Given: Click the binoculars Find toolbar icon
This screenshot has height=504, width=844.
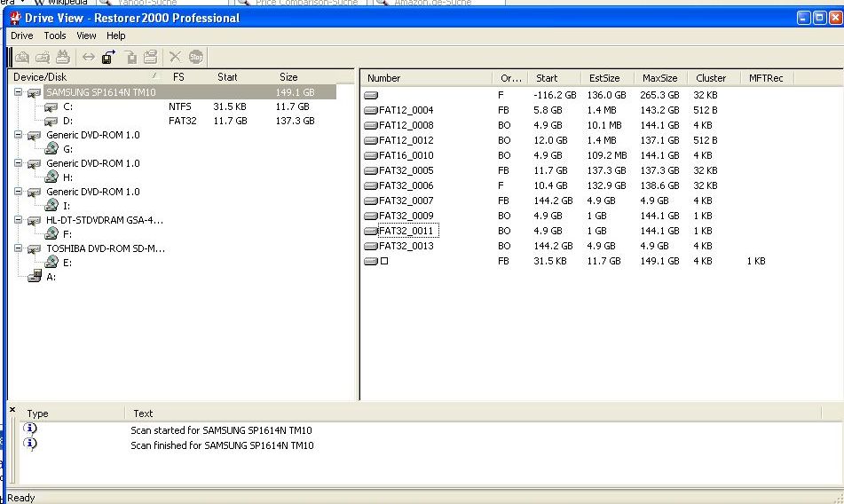Looking at the screenshot, I should coord(63,57).
